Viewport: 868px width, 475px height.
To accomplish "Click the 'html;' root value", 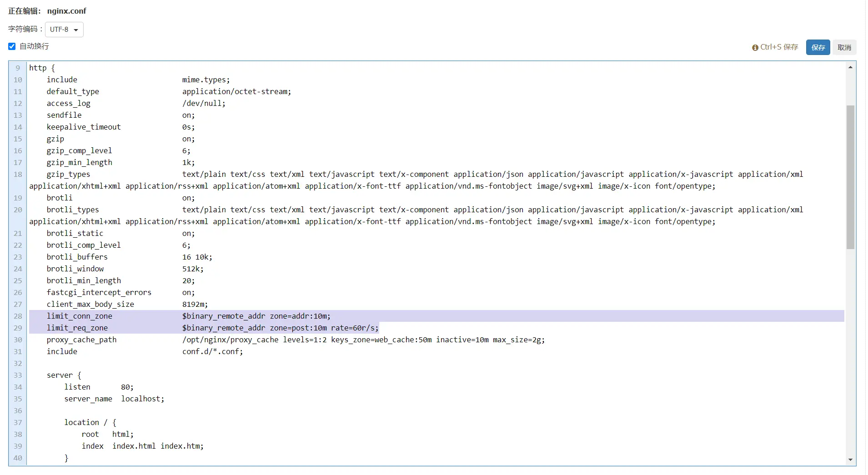I will click(x=123, y=434).
